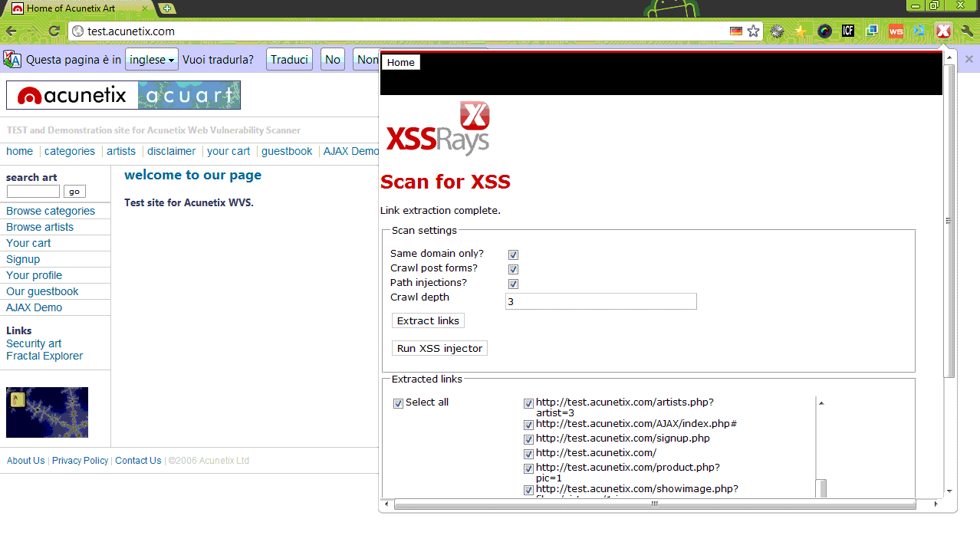The height and width of the screenshot is (542, 980).
Task: Click the Acunetix logo banner
Action: click(x=123, y=95)
